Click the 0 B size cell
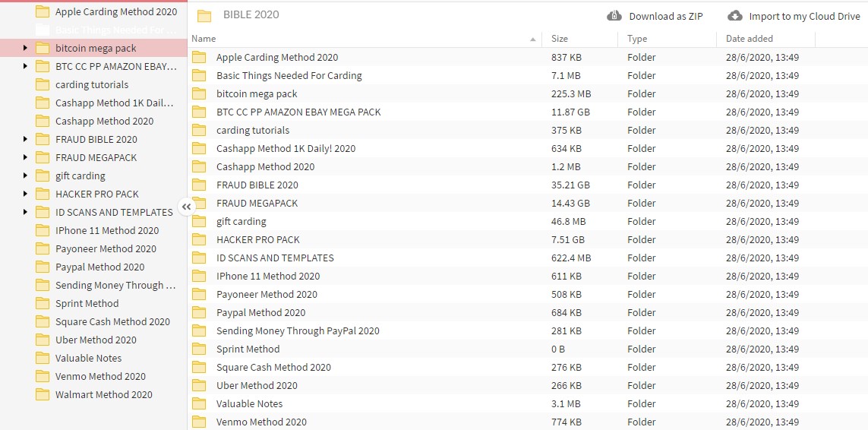 [558, 349]
